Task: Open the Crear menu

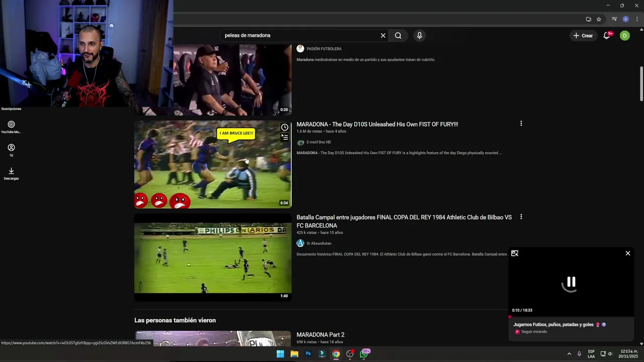Action: point(583,36)
